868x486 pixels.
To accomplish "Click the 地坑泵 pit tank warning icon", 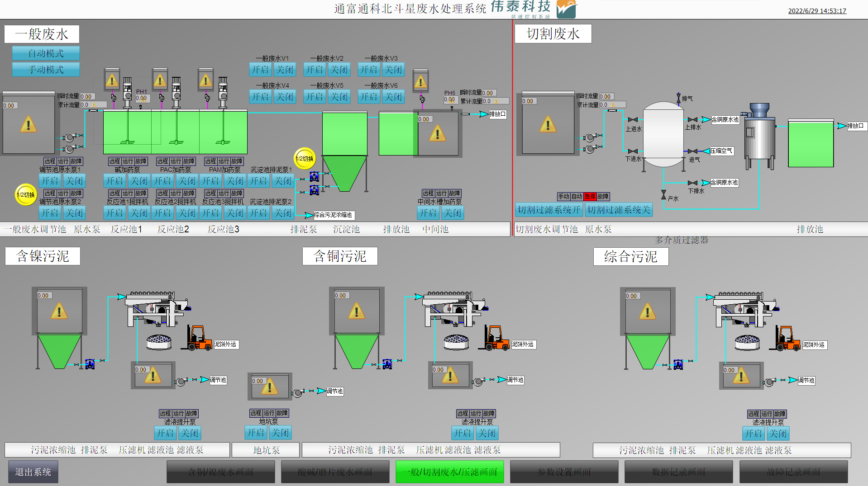I will (x=270, y=387).
